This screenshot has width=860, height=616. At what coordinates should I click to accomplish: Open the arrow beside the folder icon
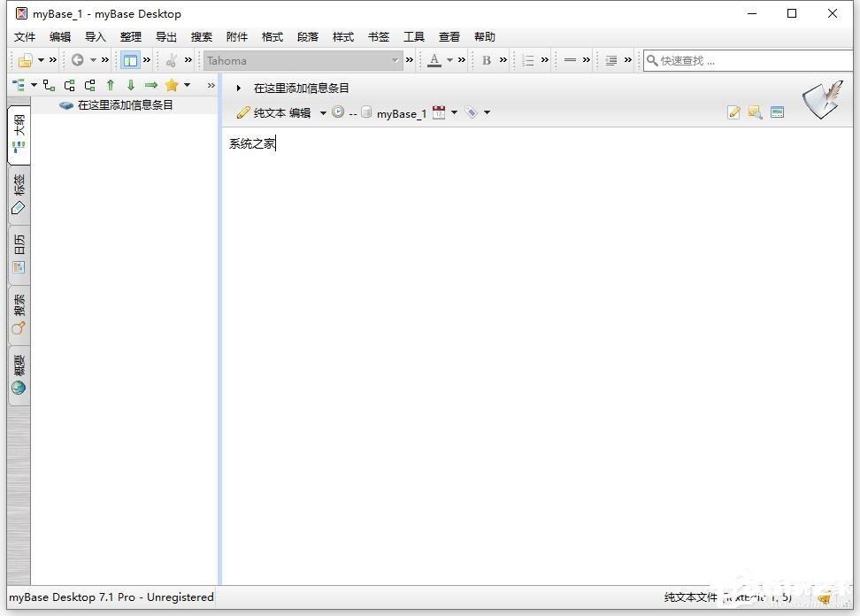pyautogui.click(x=41, y=60)
